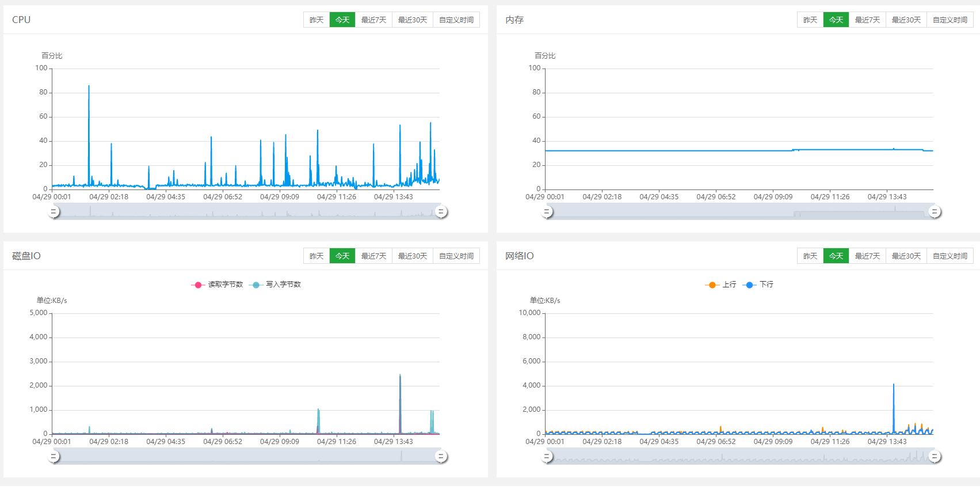Choose 自定义时间 in the 磁盘IO panel
This screenshot has height=493, width=980.
click(x=456, y=256)
